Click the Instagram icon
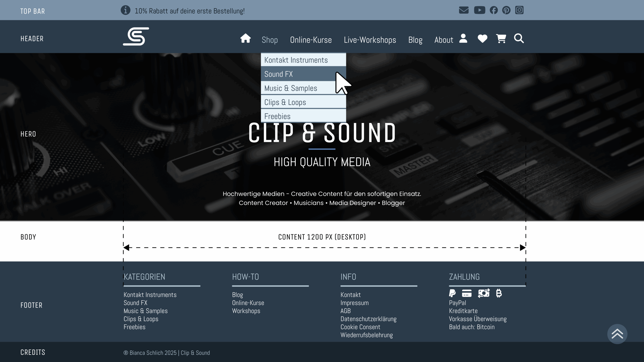 [x=519, y=10]
